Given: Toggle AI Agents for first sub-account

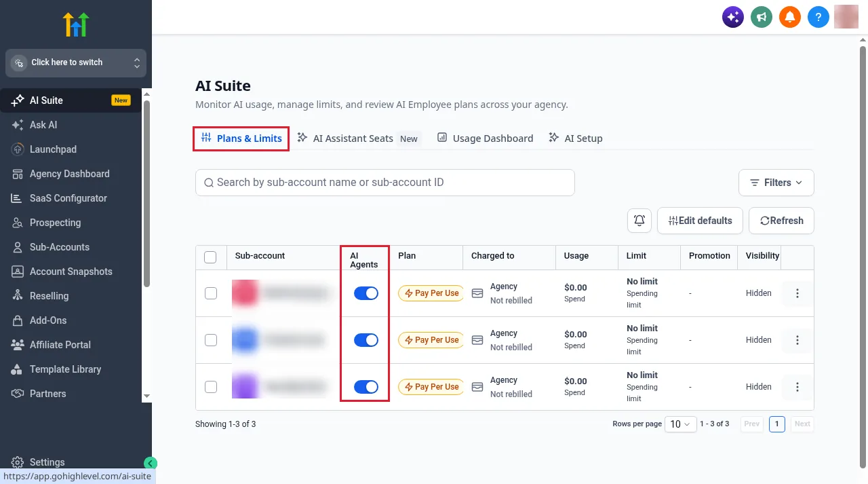Looking at the screenshot, I should 366,293.
